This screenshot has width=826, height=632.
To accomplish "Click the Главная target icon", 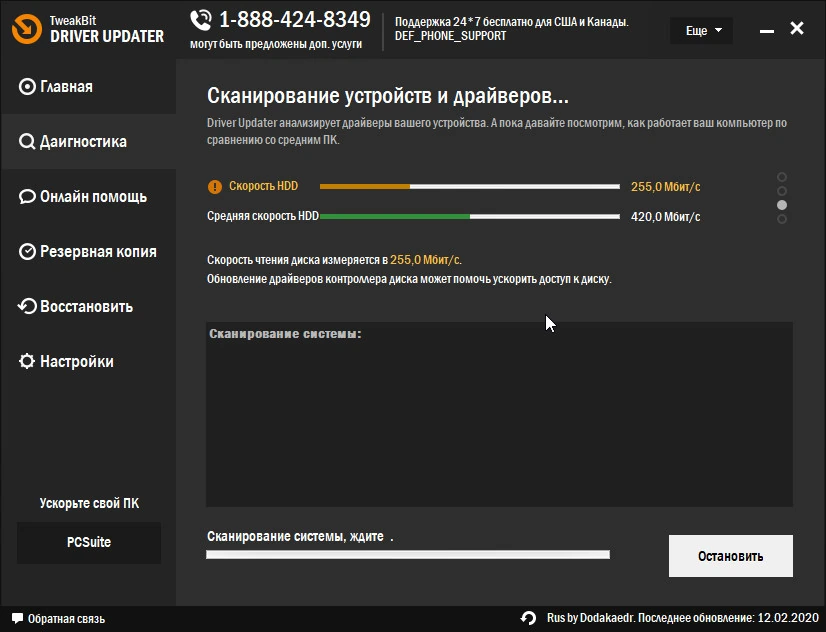I will click(x=27, y=86).
